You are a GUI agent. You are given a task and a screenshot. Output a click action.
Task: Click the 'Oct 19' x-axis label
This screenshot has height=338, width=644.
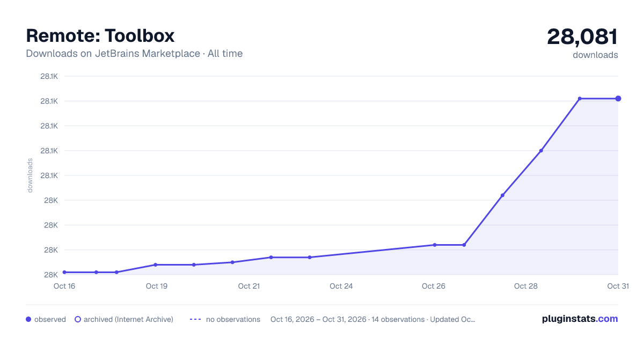(157, 286)
